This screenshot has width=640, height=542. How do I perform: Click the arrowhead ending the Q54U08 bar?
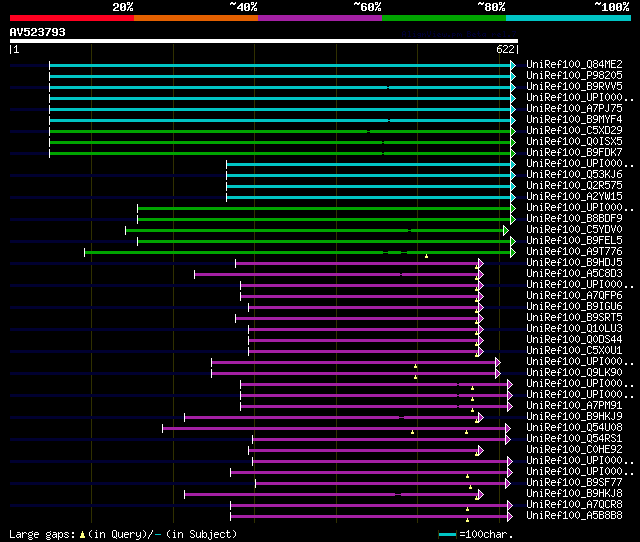pyautogui.click(x=508, y=429)
